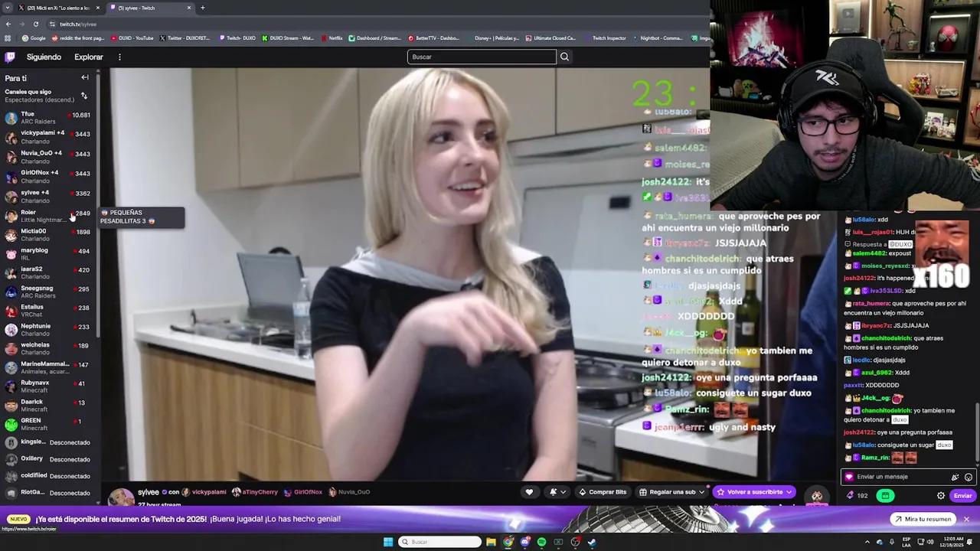Click browser back arrow
The height and width of the screenshot is (551, 980).
(8, 24)
